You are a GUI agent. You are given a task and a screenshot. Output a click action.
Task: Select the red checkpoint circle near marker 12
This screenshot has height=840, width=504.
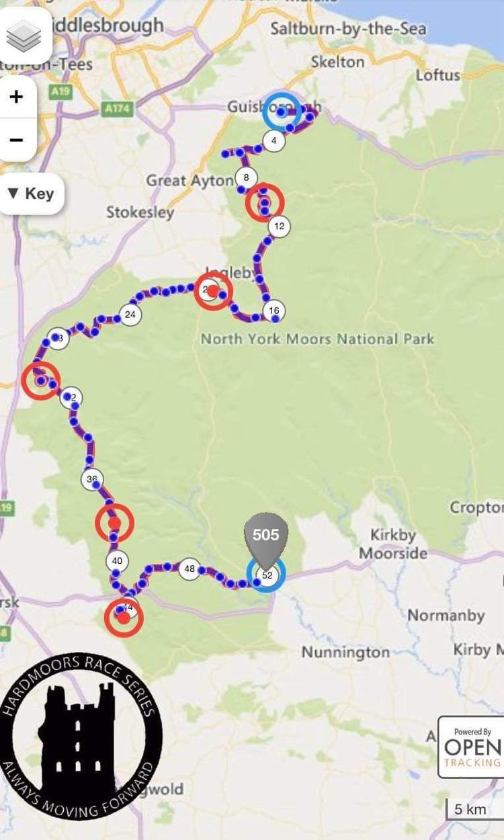[x=264, y=202]
